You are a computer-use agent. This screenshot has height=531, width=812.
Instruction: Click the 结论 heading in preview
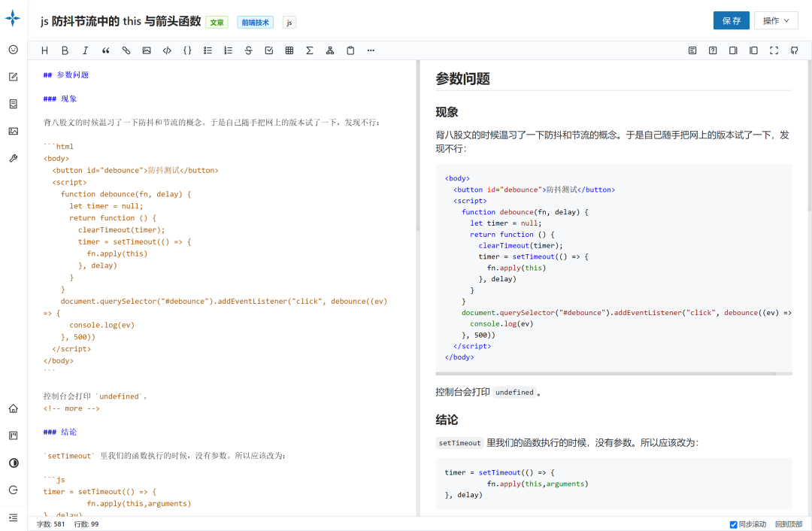click(x=447, y=420)
